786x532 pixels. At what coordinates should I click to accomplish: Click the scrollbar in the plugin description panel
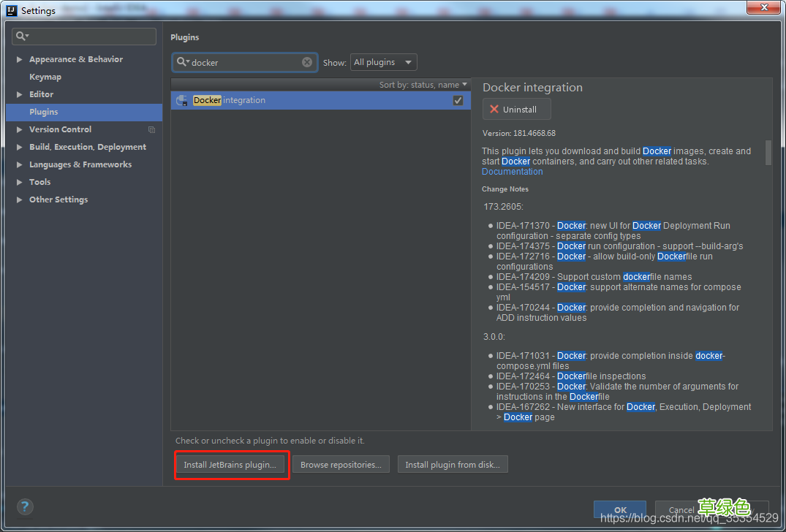coord(768,153)
